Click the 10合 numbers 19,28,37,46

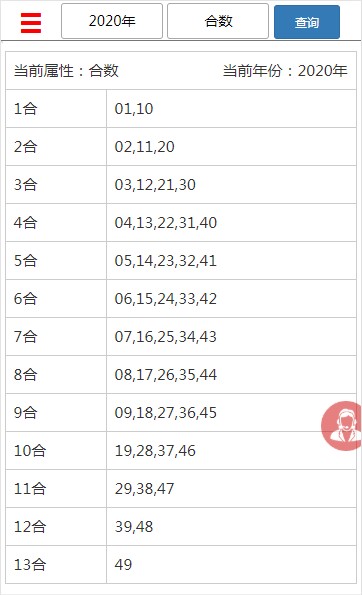(155, 450)
